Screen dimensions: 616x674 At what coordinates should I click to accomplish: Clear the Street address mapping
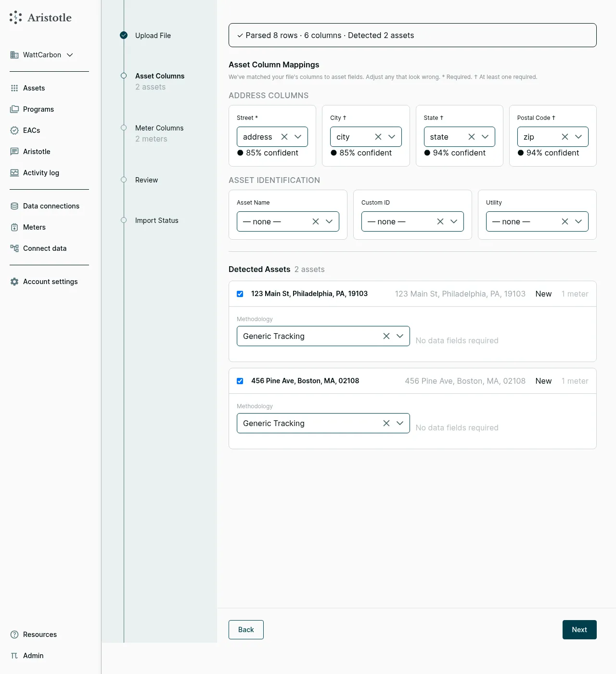click(284, 137)
